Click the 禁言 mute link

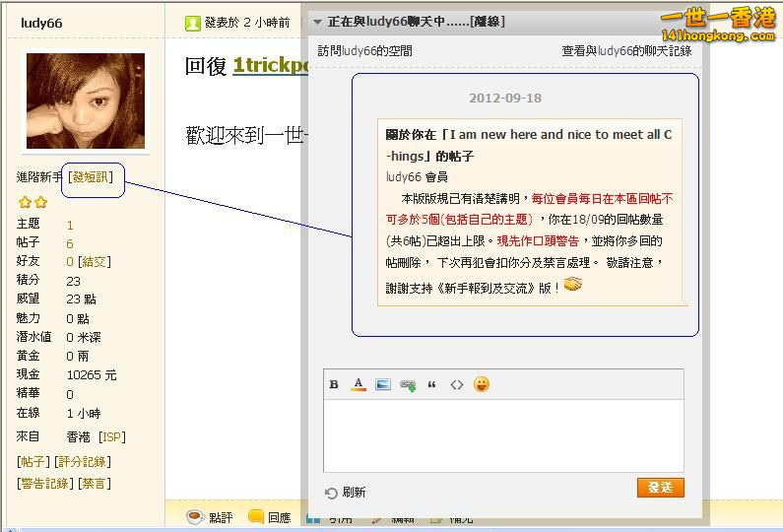pos(95,484)
